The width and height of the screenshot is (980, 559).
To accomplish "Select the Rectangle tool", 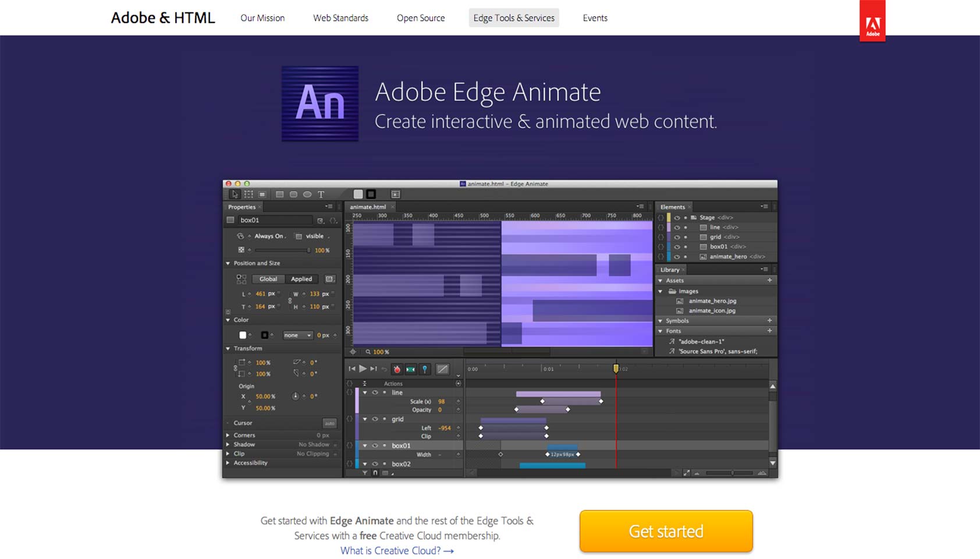I will (279, 194).
